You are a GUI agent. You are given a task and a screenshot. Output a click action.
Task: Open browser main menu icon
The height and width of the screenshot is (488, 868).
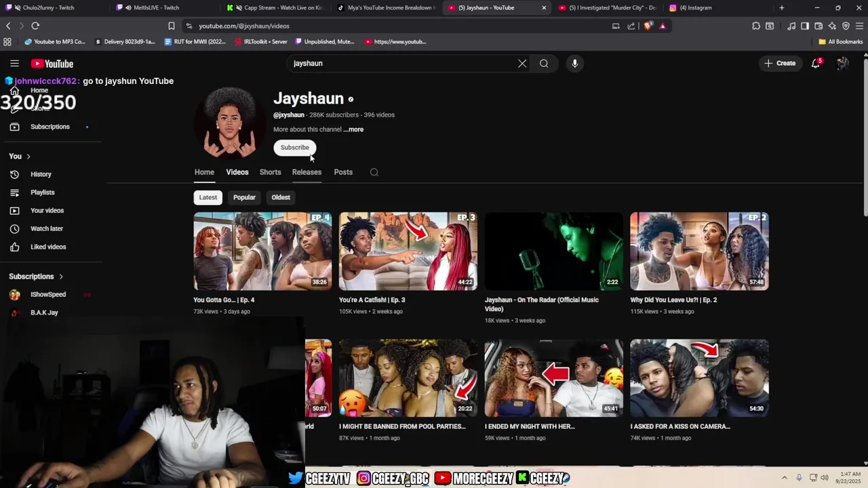(859, 26)
